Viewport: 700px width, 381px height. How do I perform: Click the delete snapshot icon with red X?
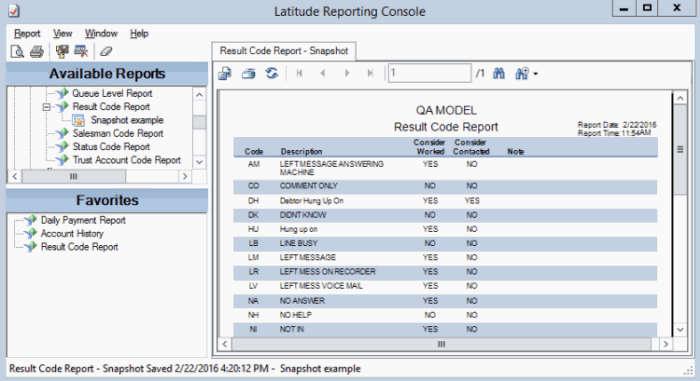pyautogui.click(x=81, y=51)
